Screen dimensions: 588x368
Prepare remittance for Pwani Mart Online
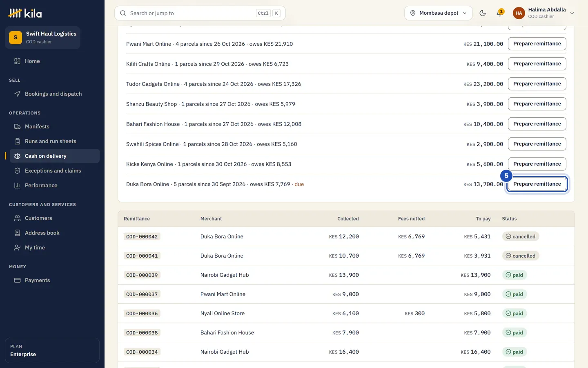pyautogui.click(x=537, y=44)
